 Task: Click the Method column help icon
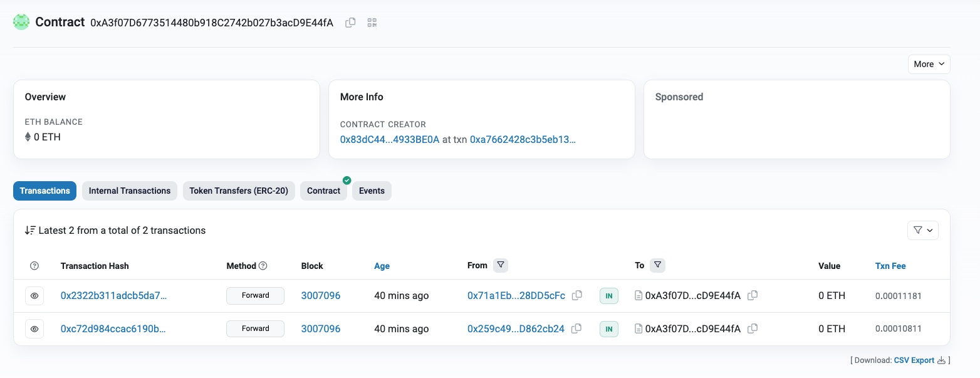coord(263,266)
